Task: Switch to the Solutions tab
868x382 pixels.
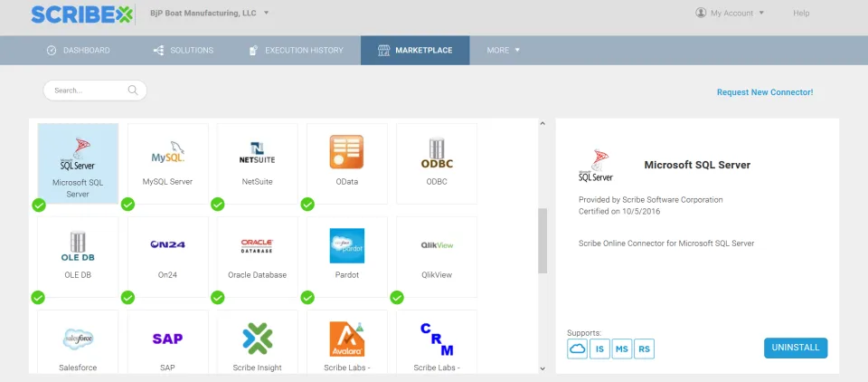Action: (x=184, y=51)
